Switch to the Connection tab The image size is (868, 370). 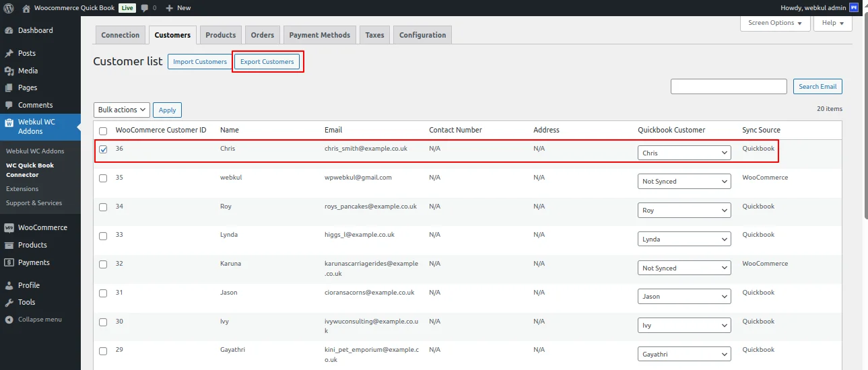(x=121, y=35)
